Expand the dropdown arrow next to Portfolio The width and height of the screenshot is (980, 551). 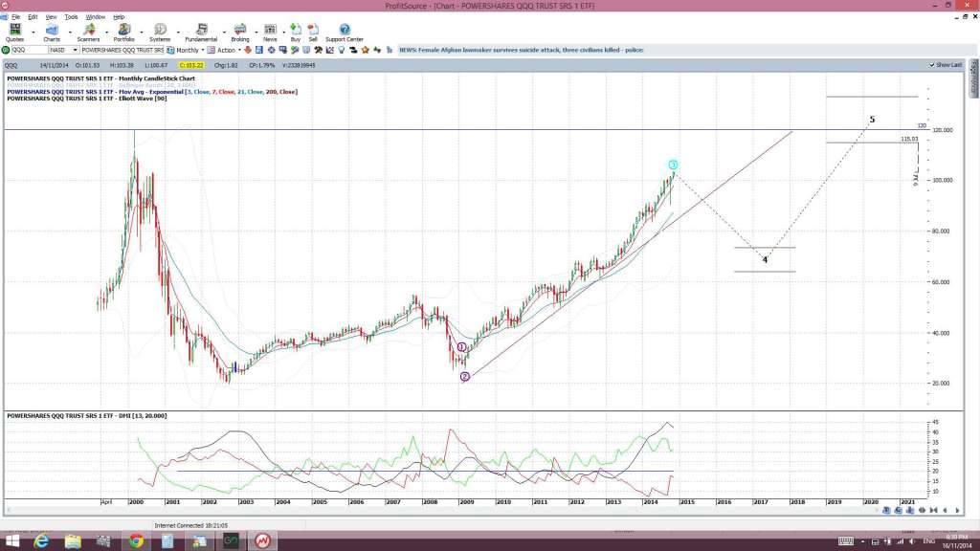click(142, 32)
